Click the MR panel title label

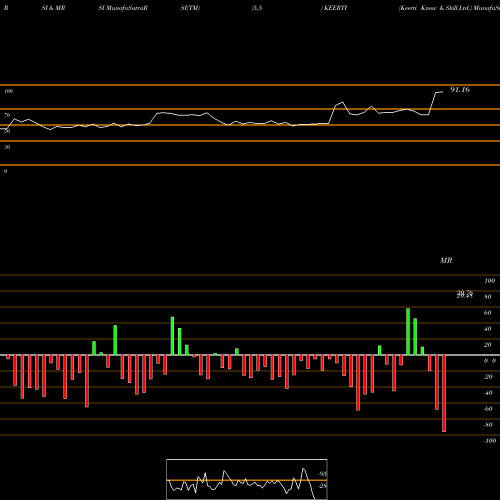coord(446,260)
